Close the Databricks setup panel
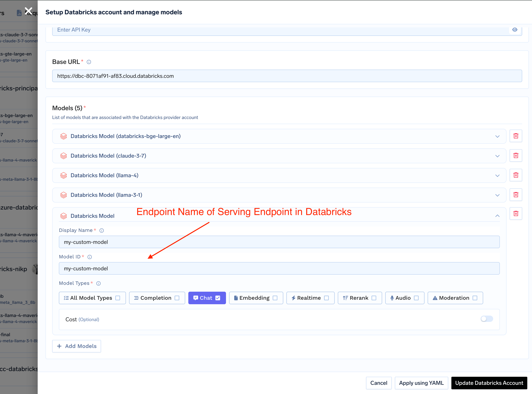 pos(28,11)
